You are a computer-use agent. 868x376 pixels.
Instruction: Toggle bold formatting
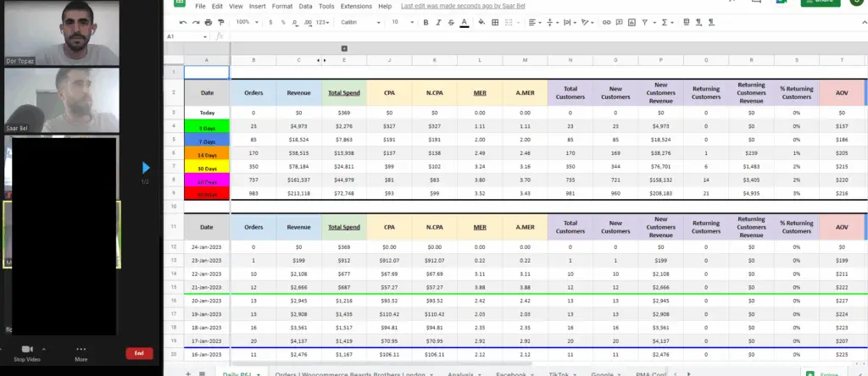(x=426, y=22)
